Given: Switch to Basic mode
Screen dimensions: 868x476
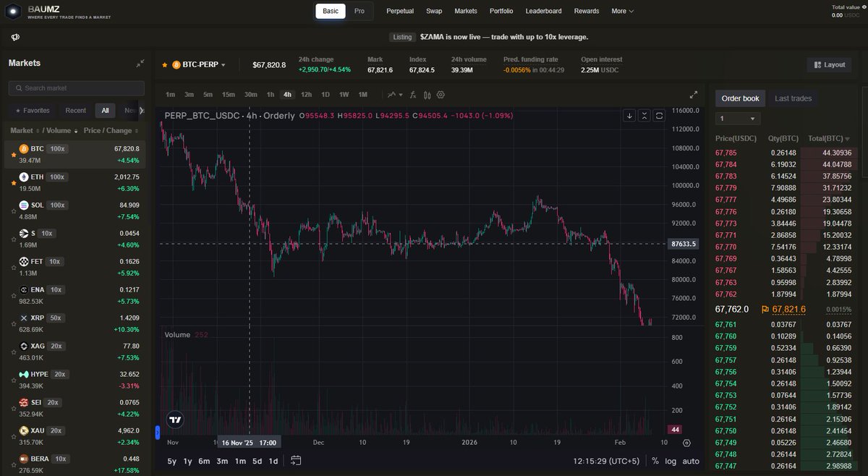Looking at the screenshot, I should pyautogui.click(x=331, y=11).
